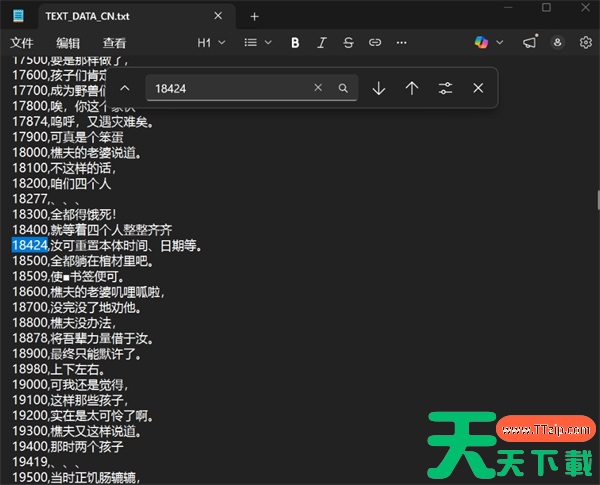
Task: Open Notepad settings gear
Action: tap(585, 42)
